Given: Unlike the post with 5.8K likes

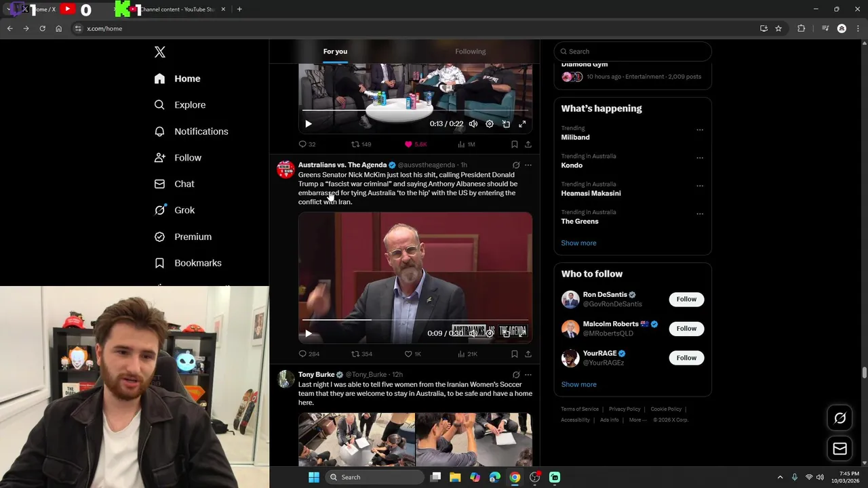Looking at the screenshot, I should [416, 144].
